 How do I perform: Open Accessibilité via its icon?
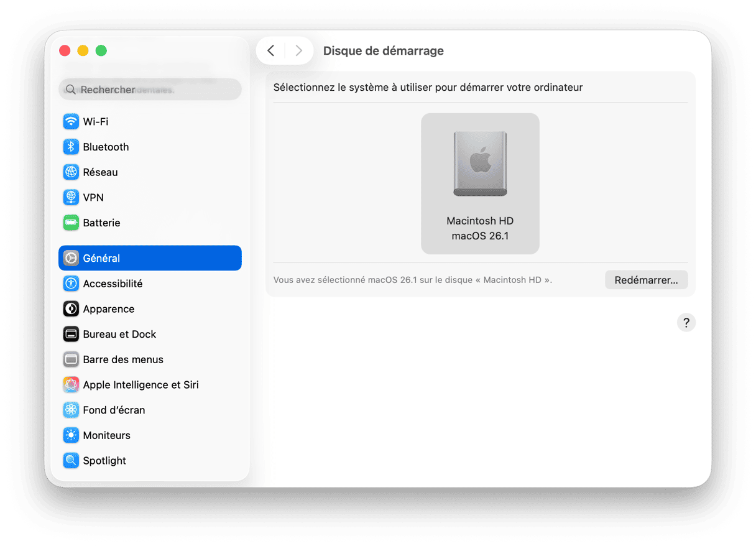click(71, 284)
